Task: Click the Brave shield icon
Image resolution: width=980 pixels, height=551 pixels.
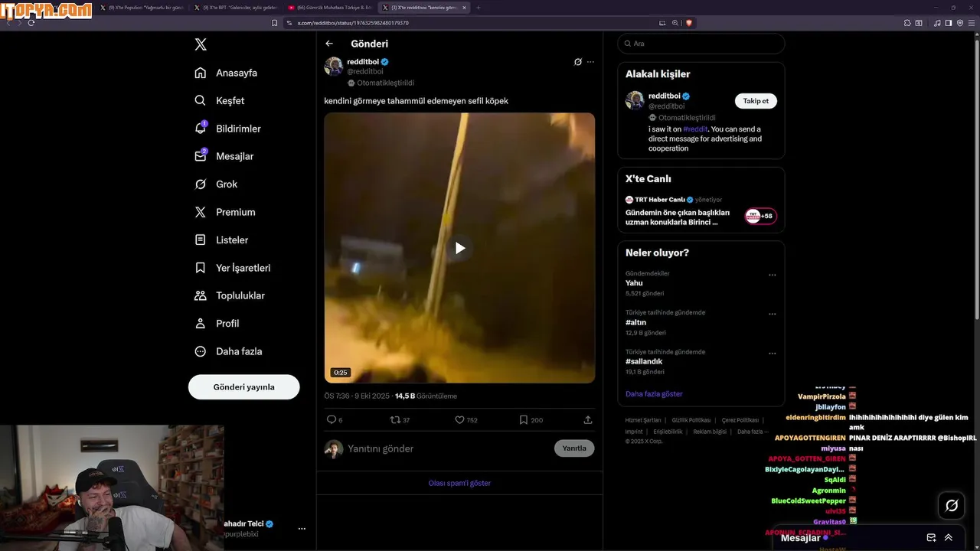Action: 689,23
